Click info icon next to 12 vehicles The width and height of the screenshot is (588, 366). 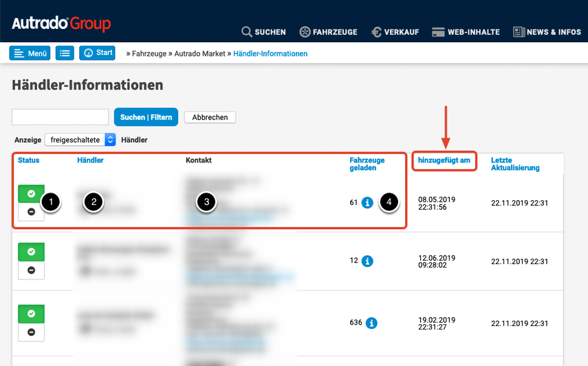point(367,261)
